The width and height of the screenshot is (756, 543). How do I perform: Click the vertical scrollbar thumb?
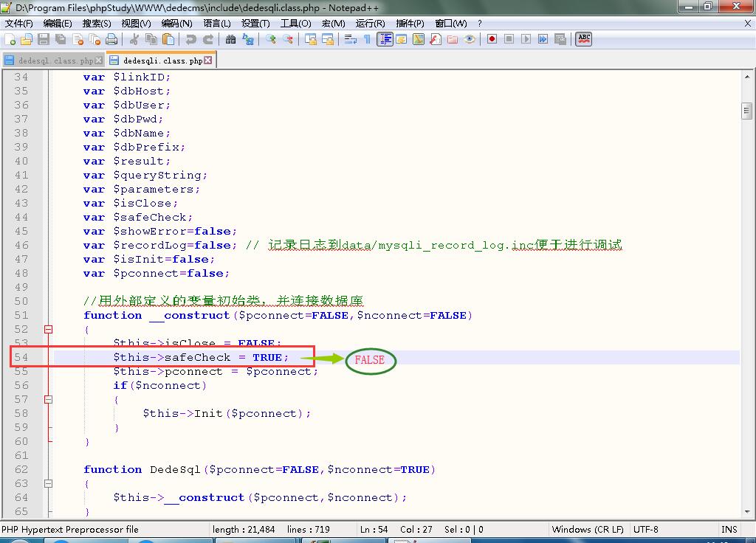[x=746, y=111]
